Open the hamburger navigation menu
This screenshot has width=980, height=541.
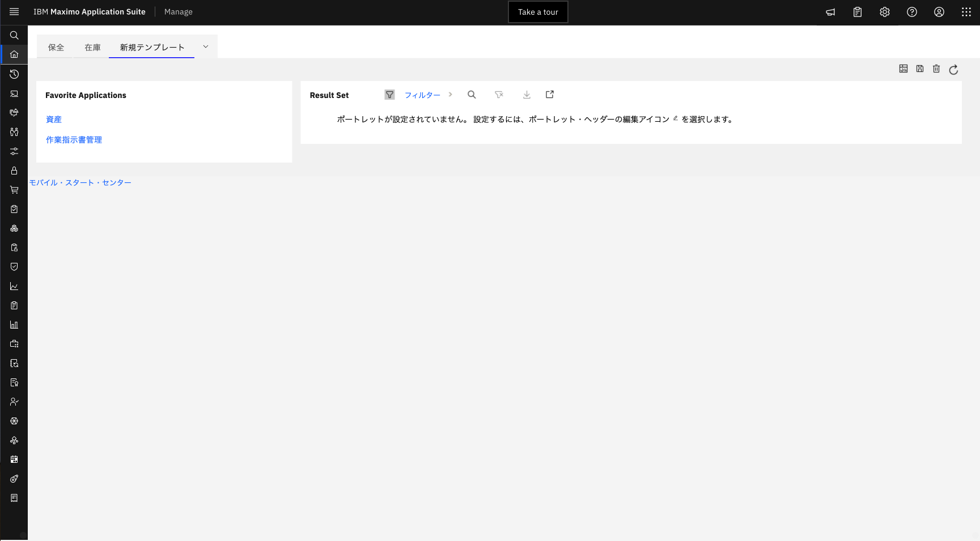[x=14, y=12]
